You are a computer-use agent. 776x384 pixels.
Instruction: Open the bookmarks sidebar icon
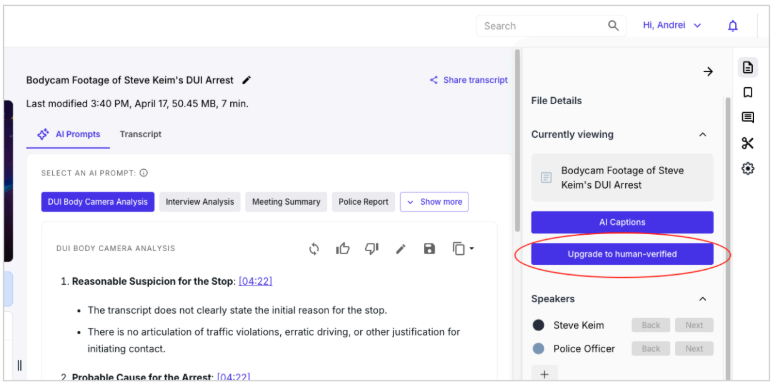[x=747, y=93]
